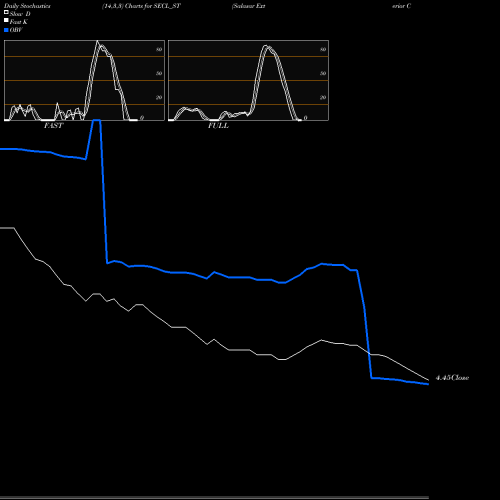Click the '4.45 Close' price label
Viewport: 500px width, 500px height.
click(x=452, y=378)
